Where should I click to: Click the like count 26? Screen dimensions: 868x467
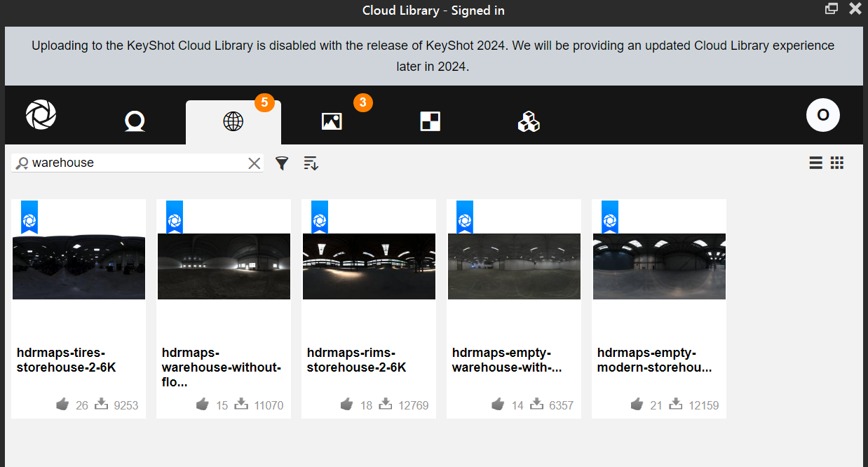pyautogui.click(x=82, y=405)
